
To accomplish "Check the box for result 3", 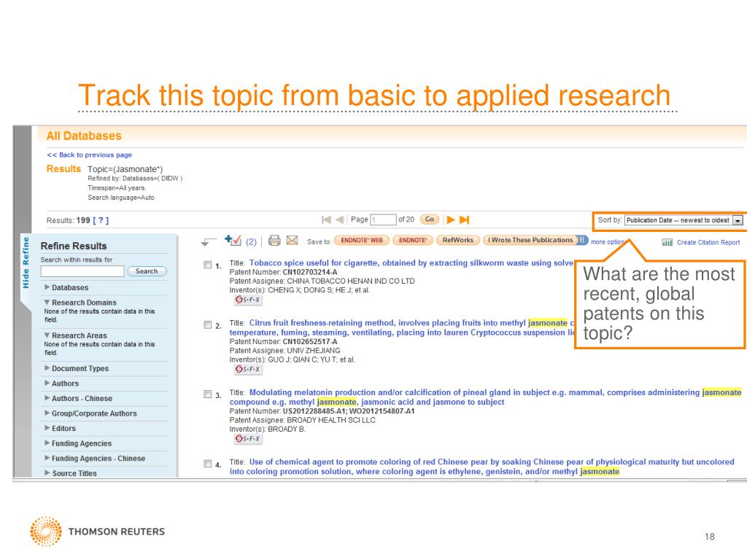I will point(208,394).
